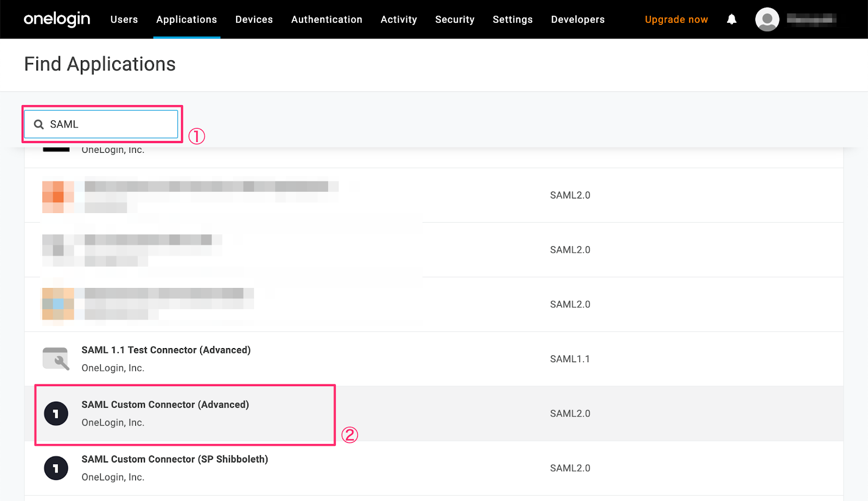
Task: Click the blurred account name in header
Action: coord(812,20)
